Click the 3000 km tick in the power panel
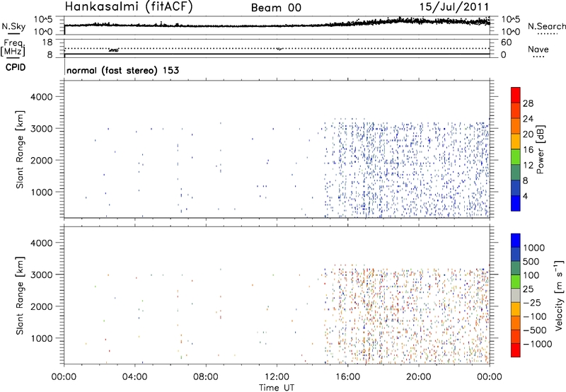 (41, 129)
